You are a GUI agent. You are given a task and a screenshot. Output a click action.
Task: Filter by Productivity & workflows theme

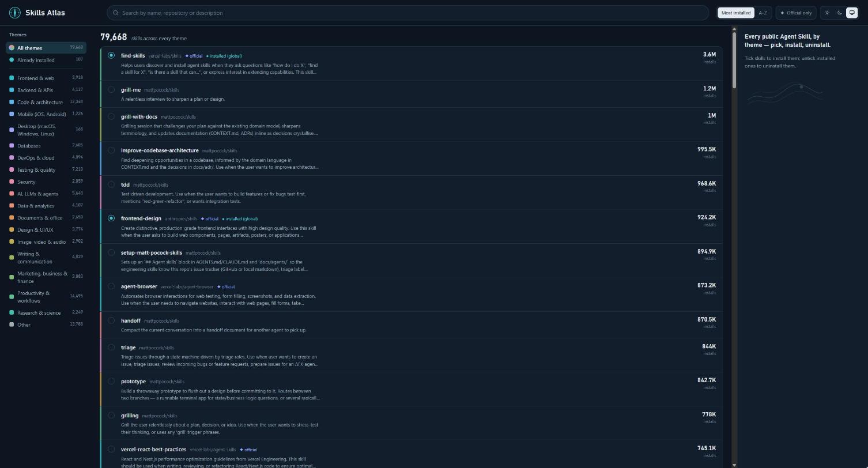tap(46, 297)
